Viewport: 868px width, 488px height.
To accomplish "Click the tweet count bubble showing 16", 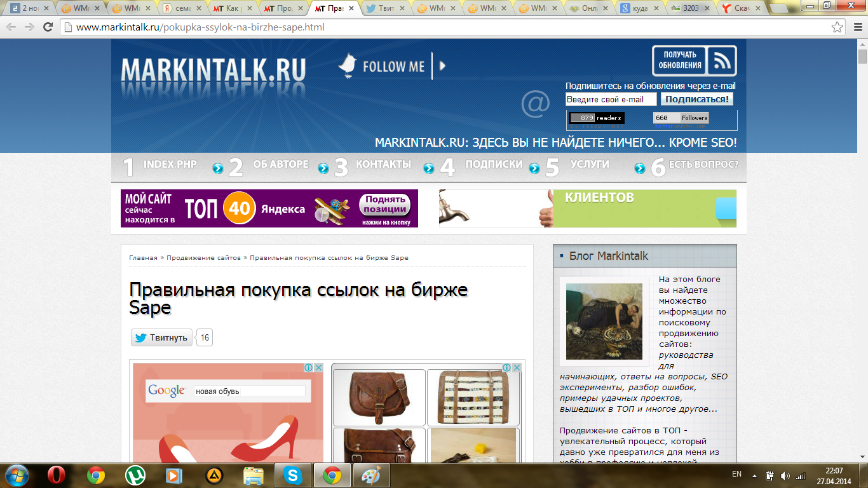I will (x=205, y=337).
